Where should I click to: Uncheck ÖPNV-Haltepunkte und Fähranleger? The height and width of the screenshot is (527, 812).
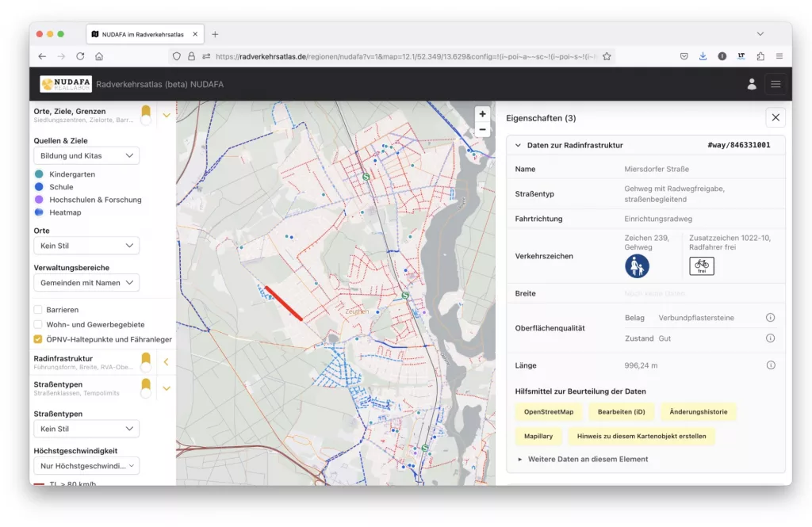pyautogui.click(x=37, y=339)
